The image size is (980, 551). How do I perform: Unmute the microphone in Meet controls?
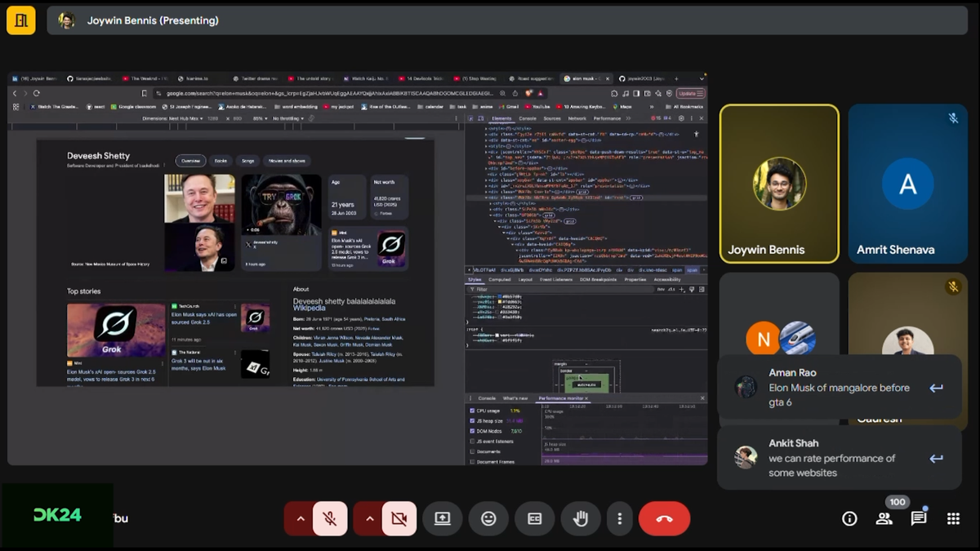pos(330,518)
